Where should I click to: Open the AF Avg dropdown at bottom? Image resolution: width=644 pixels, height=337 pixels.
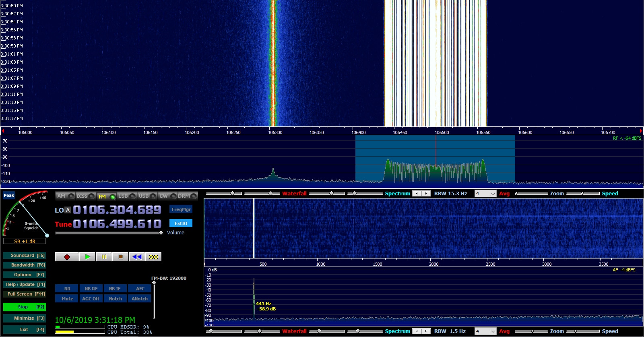(x=485, y=331)
